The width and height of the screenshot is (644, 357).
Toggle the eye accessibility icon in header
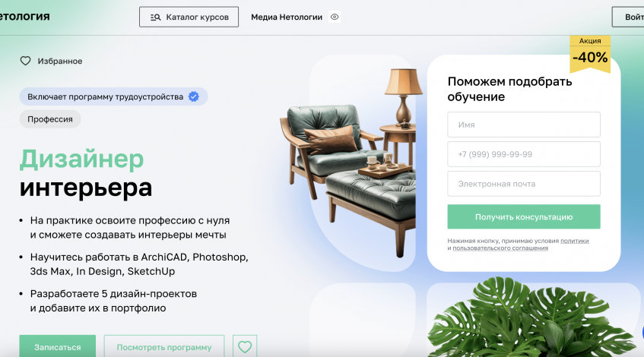tap(335, 17)
